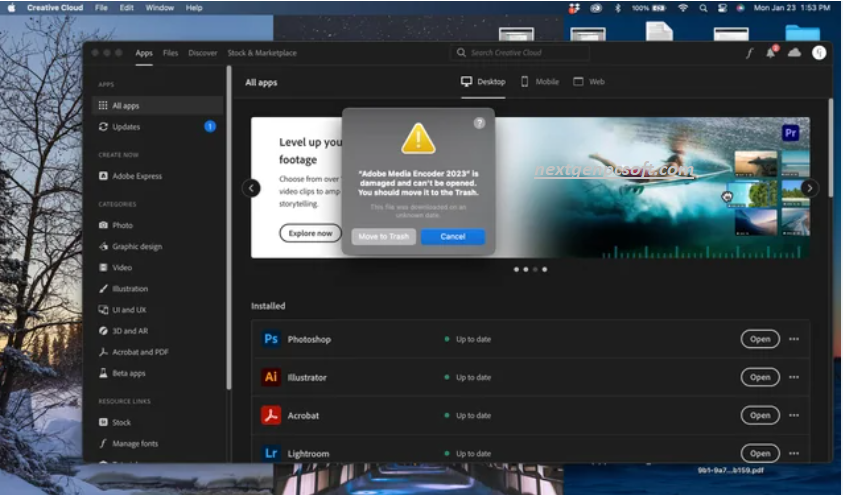This screenshot has width=843, height=495.
Task: Click Cancel in the damaged app dialog
Action: tap(453, 236)
